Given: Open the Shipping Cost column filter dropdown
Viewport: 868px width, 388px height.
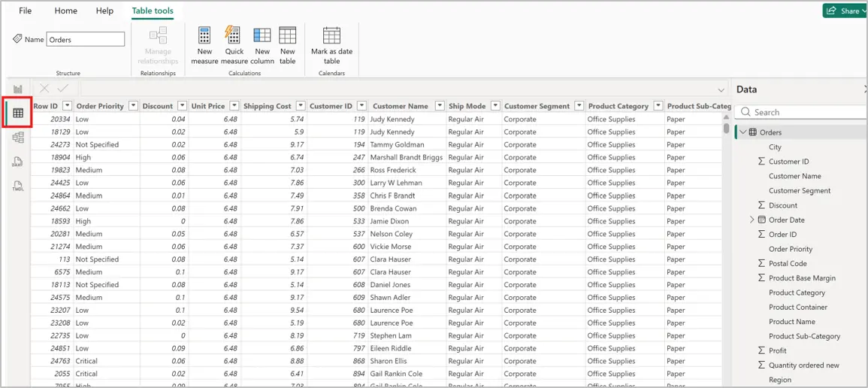Looking at the screenshot, I should tap(301, 106).
